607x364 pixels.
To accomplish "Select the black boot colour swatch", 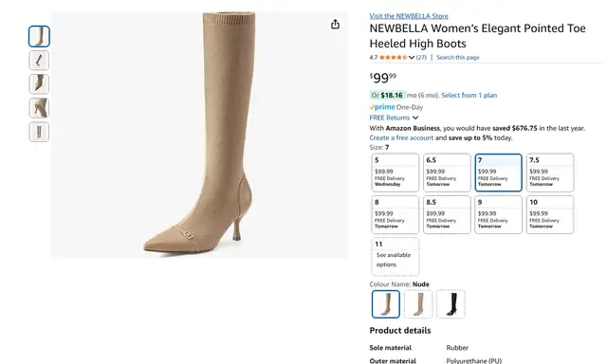I will pyautogui.click(x=451, y=304).
